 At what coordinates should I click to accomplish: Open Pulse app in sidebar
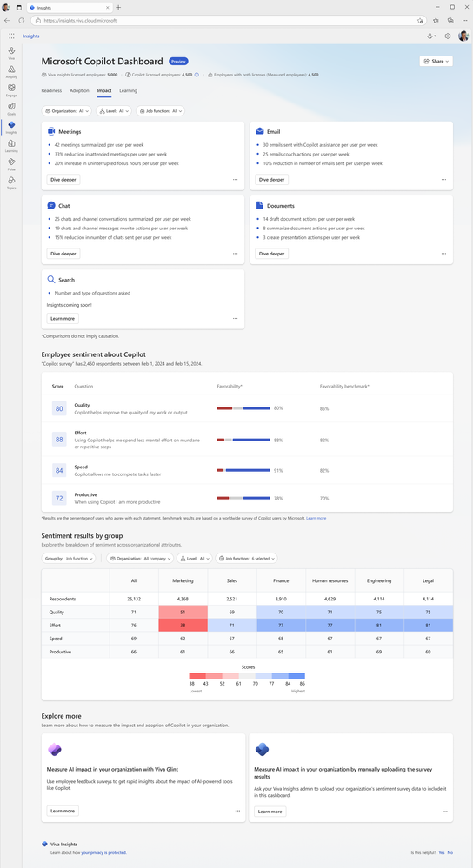(x=11, y=164)
